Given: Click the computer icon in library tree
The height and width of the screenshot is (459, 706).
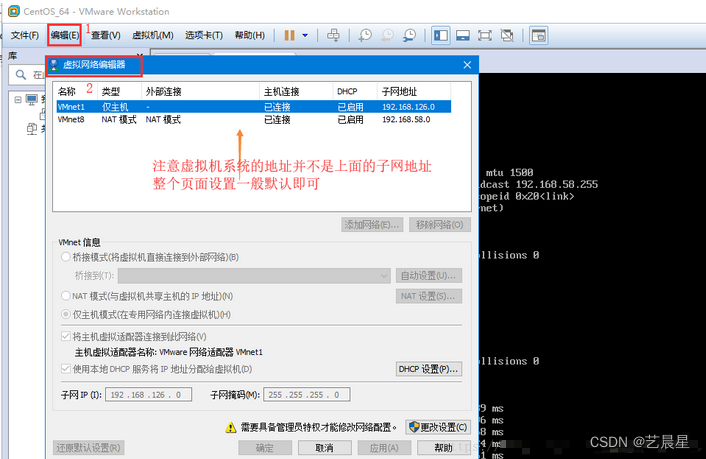Looking at the screenshot, I should pos(32,100).
